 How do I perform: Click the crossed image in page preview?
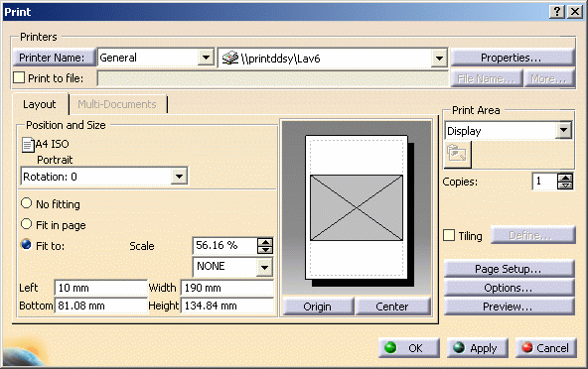[x=357, y=207]
